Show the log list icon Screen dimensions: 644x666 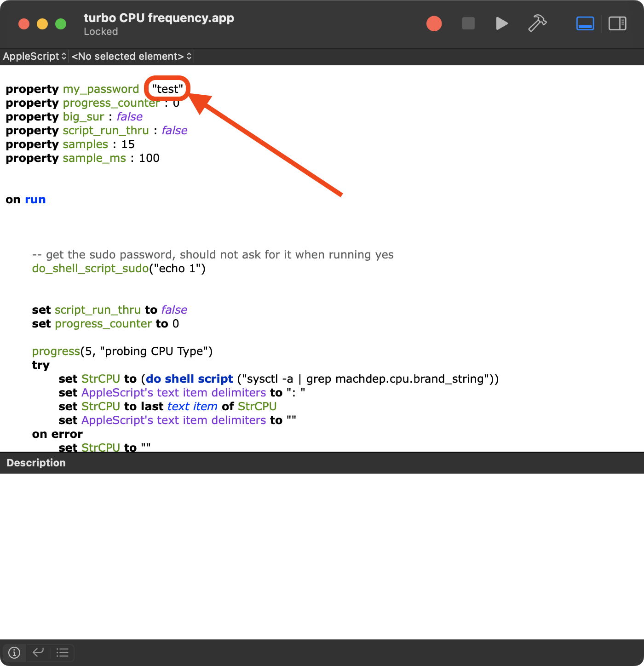pyautogui.click(x=62, y=652)
